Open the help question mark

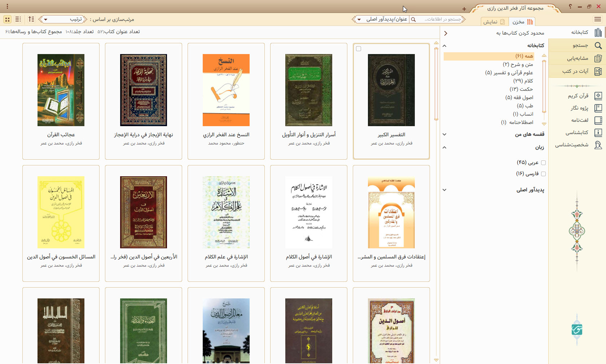[570, 6]
